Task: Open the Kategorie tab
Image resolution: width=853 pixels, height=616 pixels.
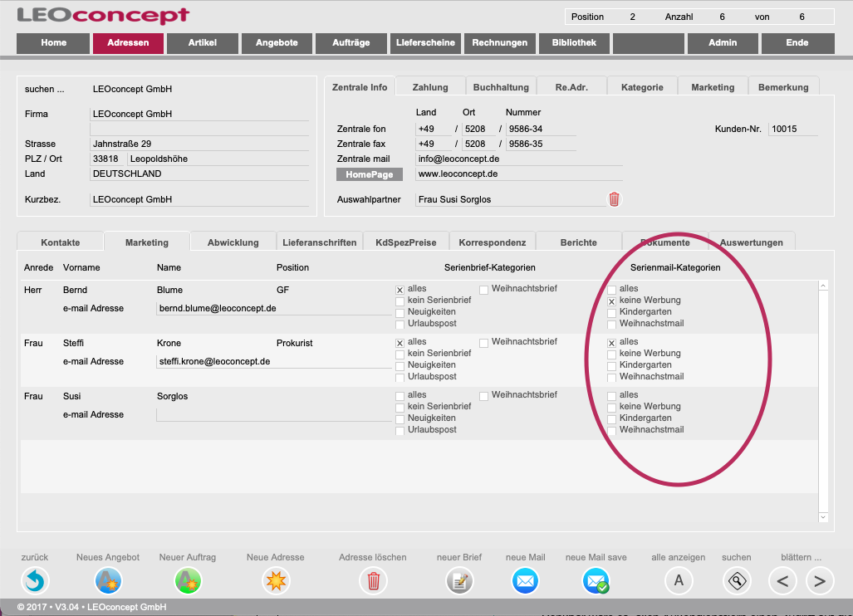Action: pos(643,87)
